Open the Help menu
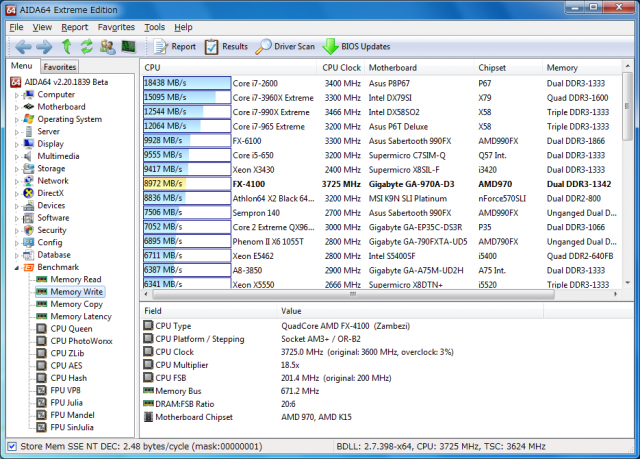The height and width of the screenshot is (459, 640). click(183, 27)
